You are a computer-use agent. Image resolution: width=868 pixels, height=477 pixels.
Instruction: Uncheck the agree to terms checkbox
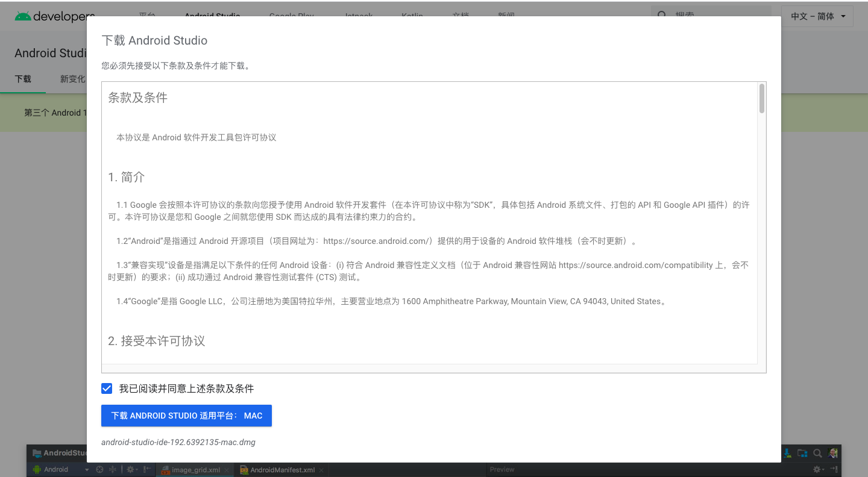coord(107,388)
